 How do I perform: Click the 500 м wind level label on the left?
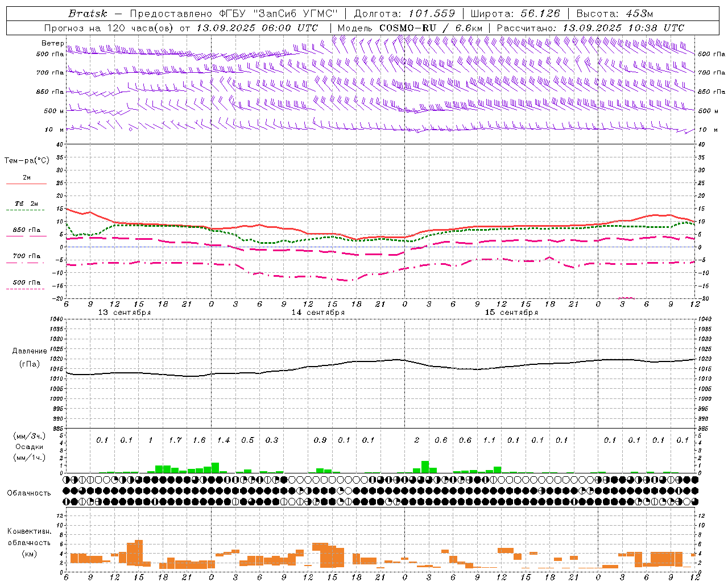[x=54, y=111]
